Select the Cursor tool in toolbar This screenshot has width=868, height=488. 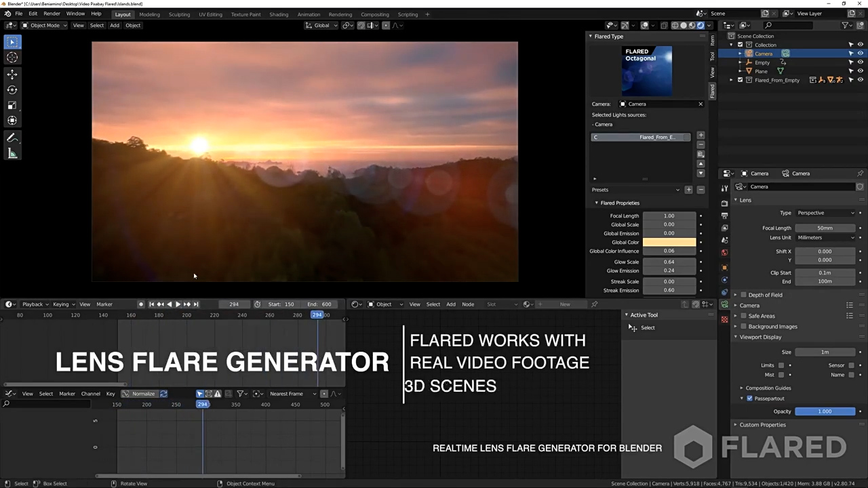[12, 58]
